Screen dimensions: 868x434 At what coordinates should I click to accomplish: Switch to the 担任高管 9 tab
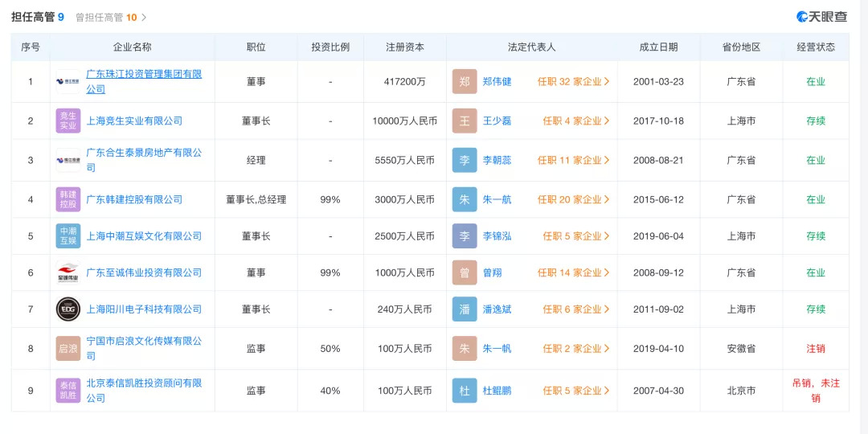coord(37,17)
